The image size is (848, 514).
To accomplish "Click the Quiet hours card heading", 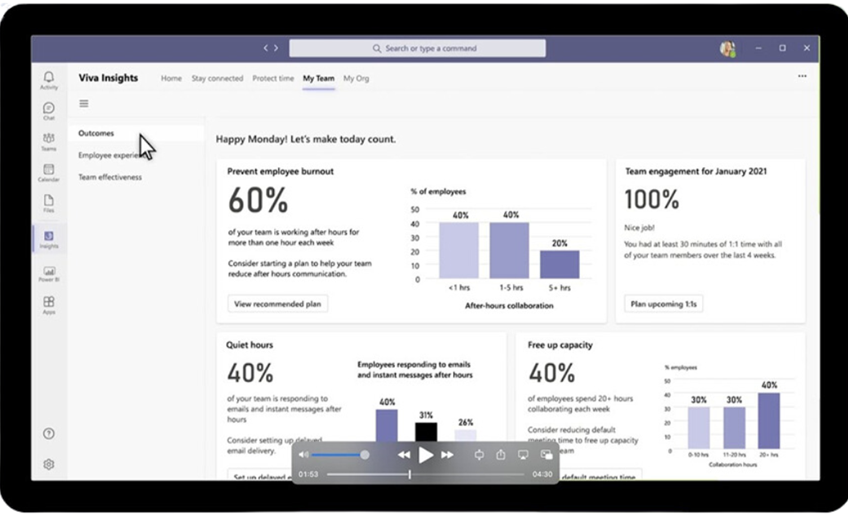I will (x=249, y=345).
